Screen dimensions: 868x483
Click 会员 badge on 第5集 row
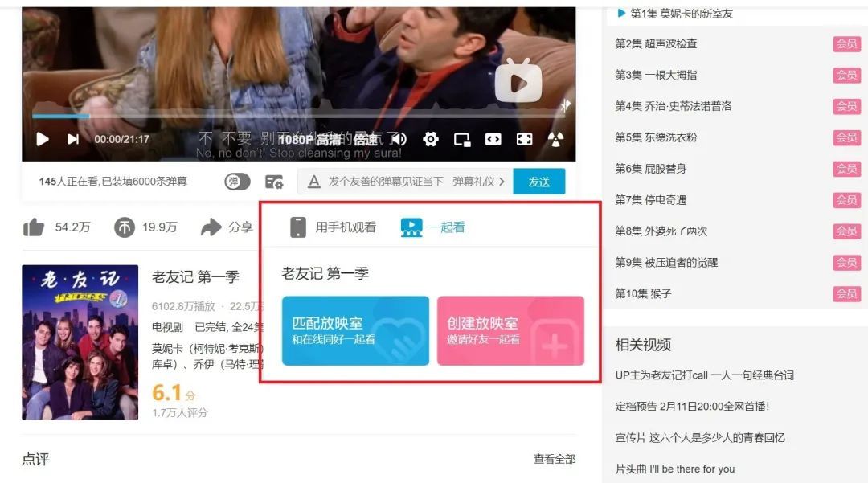click(847, 137)
